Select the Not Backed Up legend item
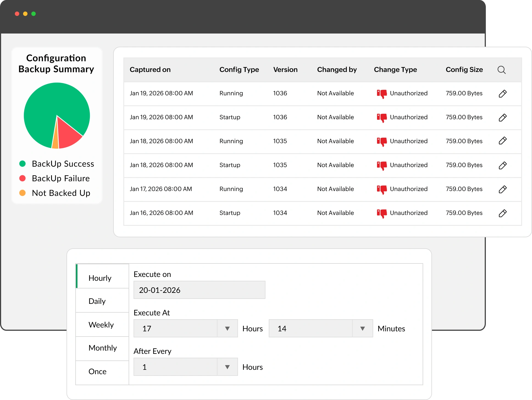Image resolution: width=532 pixels, height=400 pixels. pyautogui.click(x=61, y=193)
